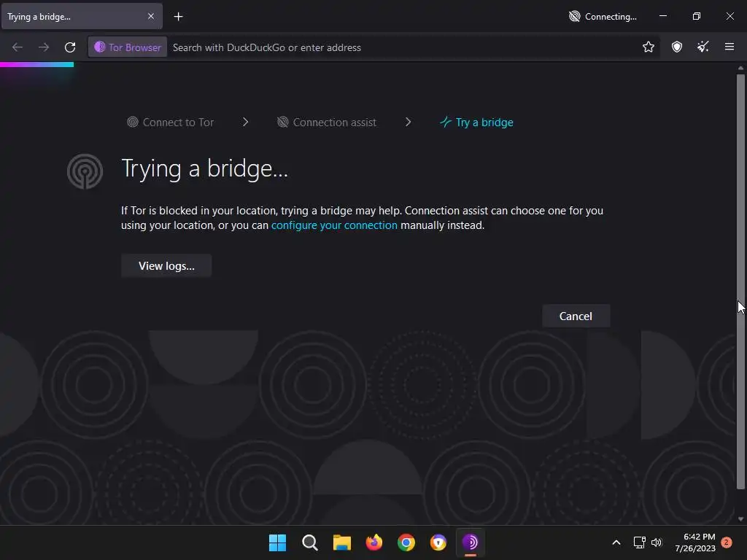Screen dimensions: 747x560
Task: Click the New Identity broom icon
Action: tap(703, 47)
